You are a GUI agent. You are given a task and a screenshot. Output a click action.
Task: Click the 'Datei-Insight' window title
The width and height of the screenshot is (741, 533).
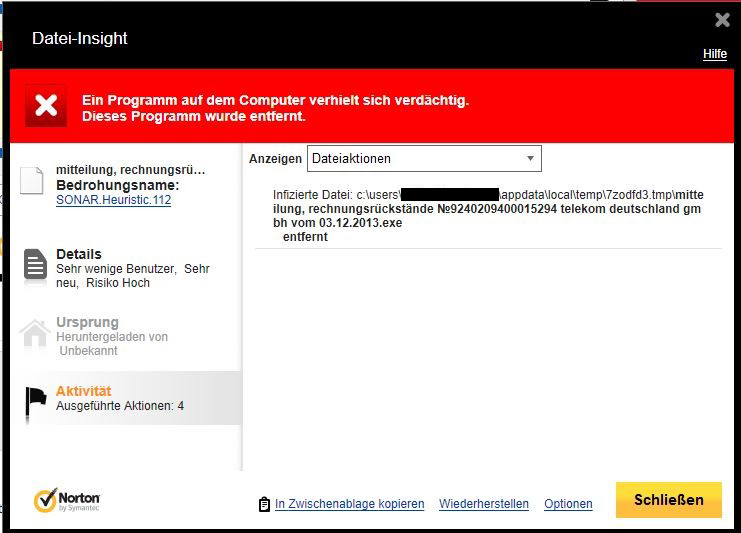(79, 38)
